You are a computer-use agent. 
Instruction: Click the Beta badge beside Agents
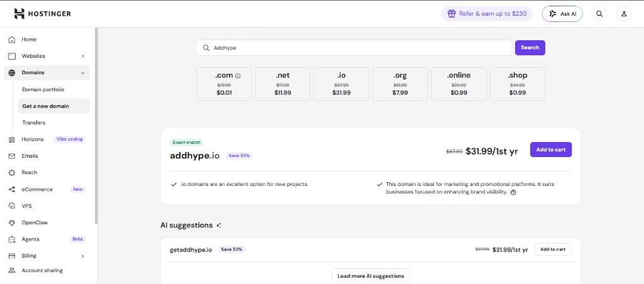click(77, 239)
